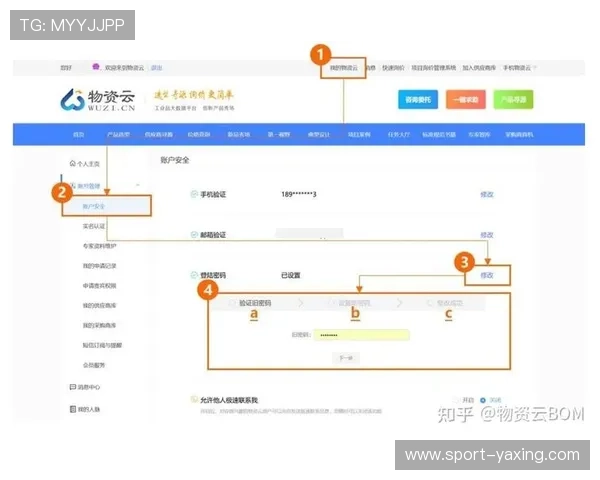The height and width of the screenshot is (480, 600).
Task: Select 专家资料维护 in the sidebar
Action: 99,246
